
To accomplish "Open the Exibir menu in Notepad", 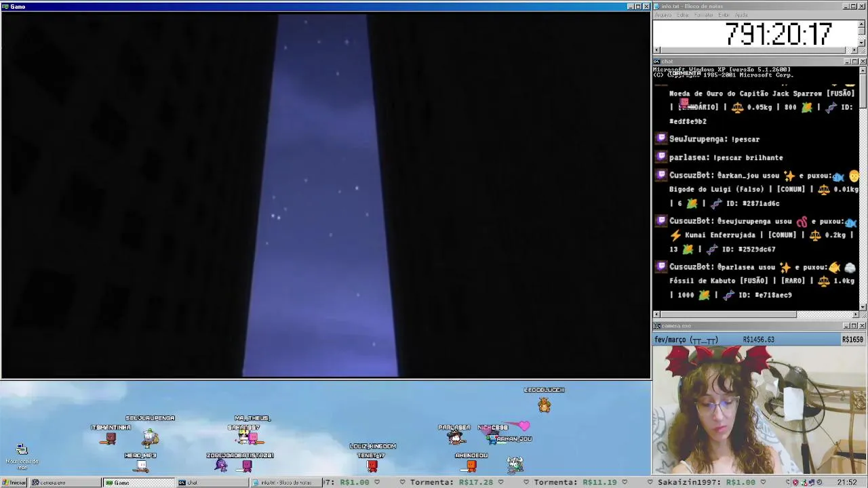I will (x=724, y=15).
